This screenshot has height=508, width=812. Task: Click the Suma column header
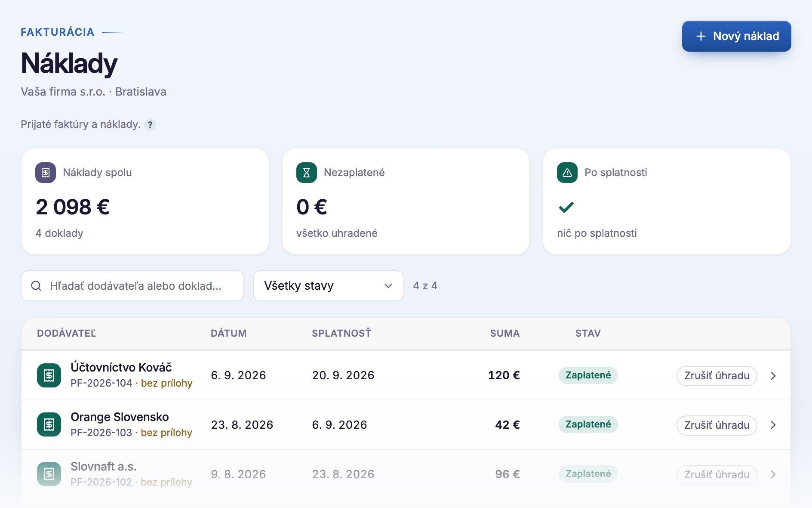pyautogui.click(x=505, y=333)
